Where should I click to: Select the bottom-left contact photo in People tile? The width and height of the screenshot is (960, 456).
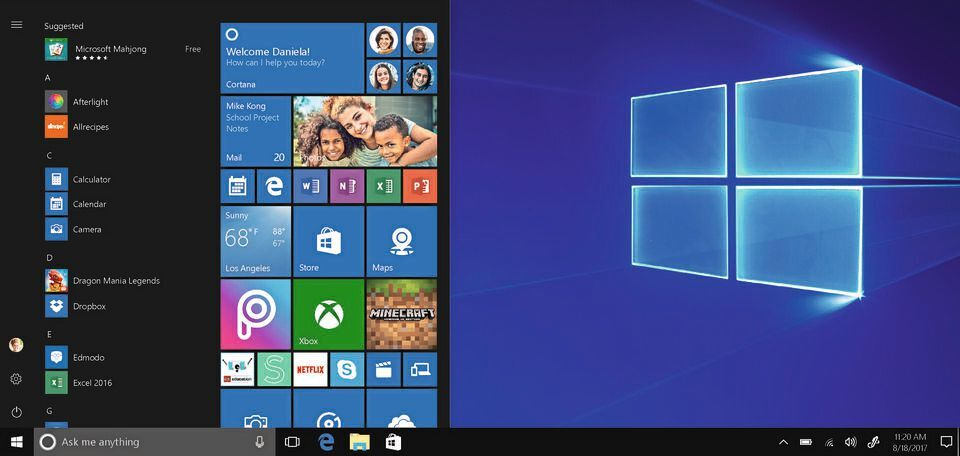[x=383, y=77]
